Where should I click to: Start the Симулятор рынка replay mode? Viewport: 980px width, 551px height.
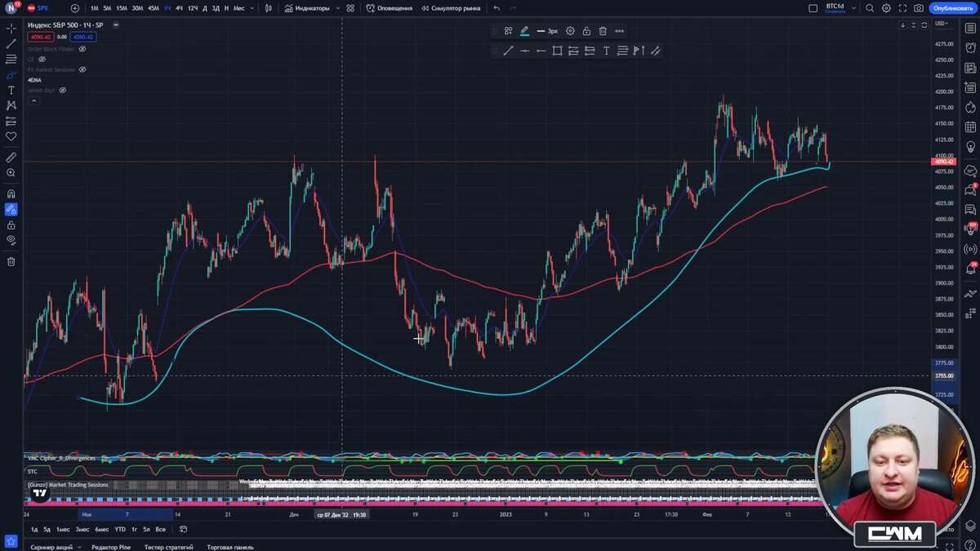pyautogui.click(x=450, y=8)
